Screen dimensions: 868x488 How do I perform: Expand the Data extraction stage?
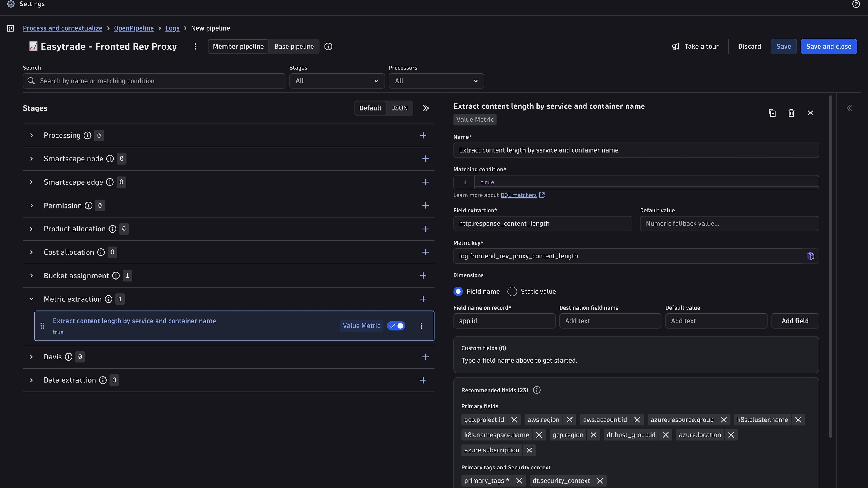click(31, 380)
